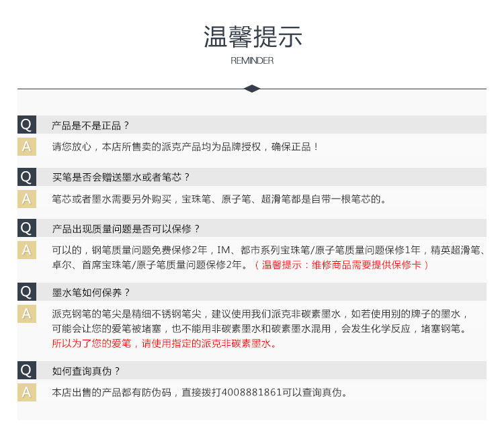Click the Q badge beside '产品是不是正品？'
504x433 pixels.
26,125
